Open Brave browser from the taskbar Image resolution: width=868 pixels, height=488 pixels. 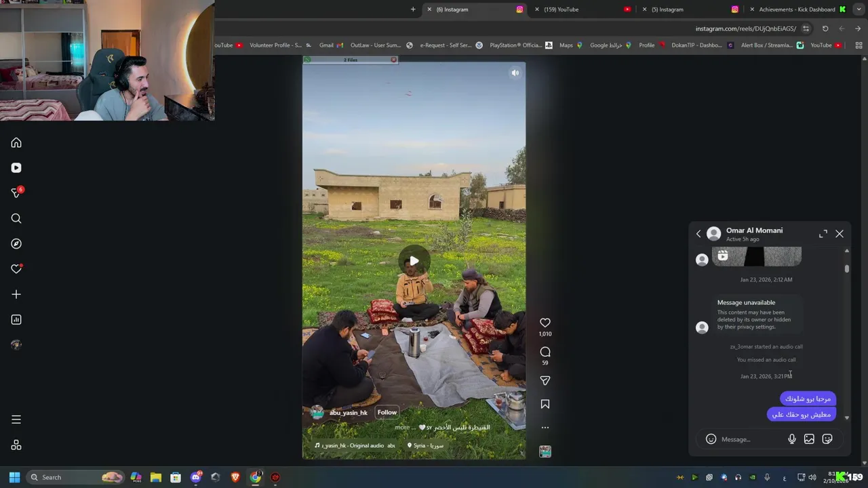(235, 477)
